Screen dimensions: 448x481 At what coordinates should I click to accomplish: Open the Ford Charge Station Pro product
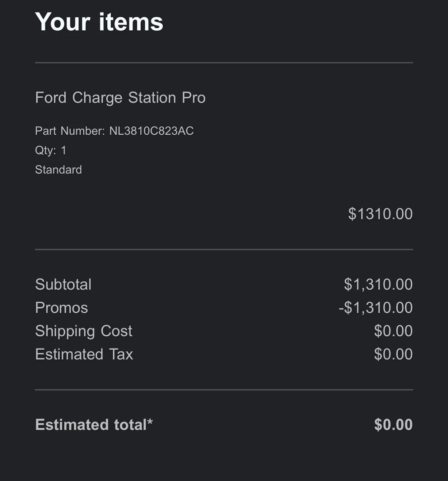point(120,98)
